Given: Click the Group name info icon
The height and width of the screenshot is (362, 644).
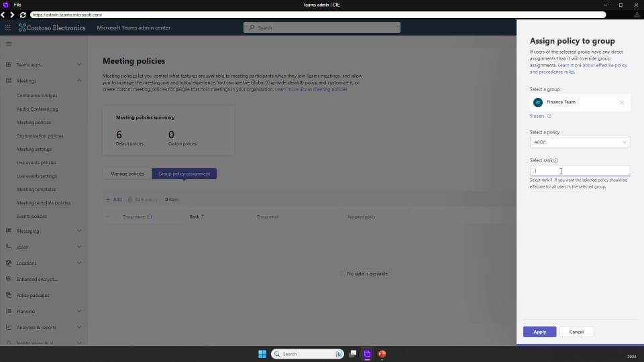Looking at the screenshot, I should [x=150, y=217].
